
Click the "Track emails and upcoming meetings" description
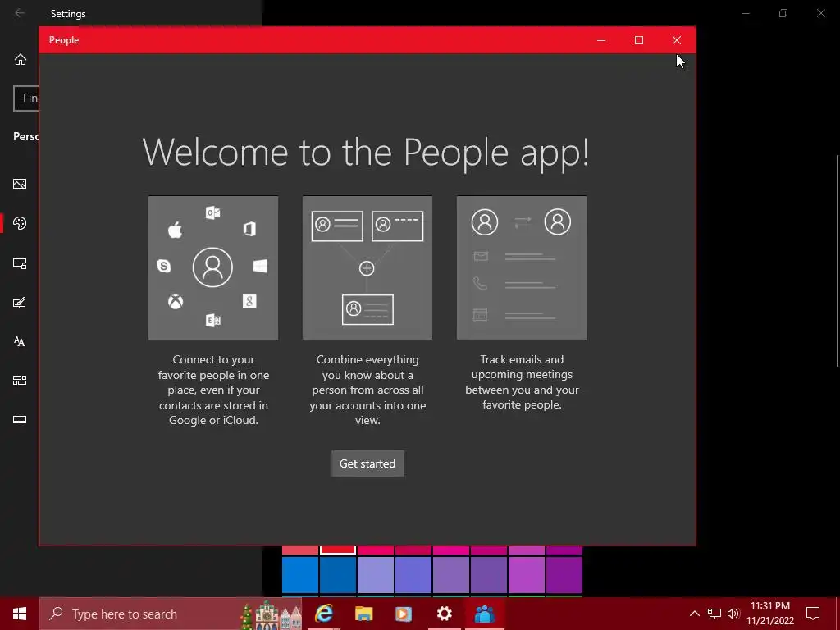(522, 382)
